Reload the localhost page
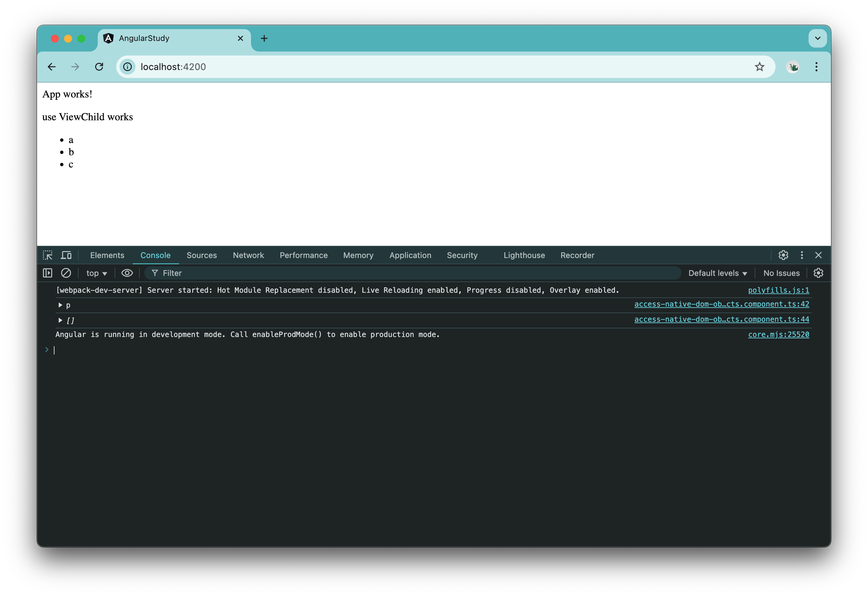868x596 pixels. [99, 66]
